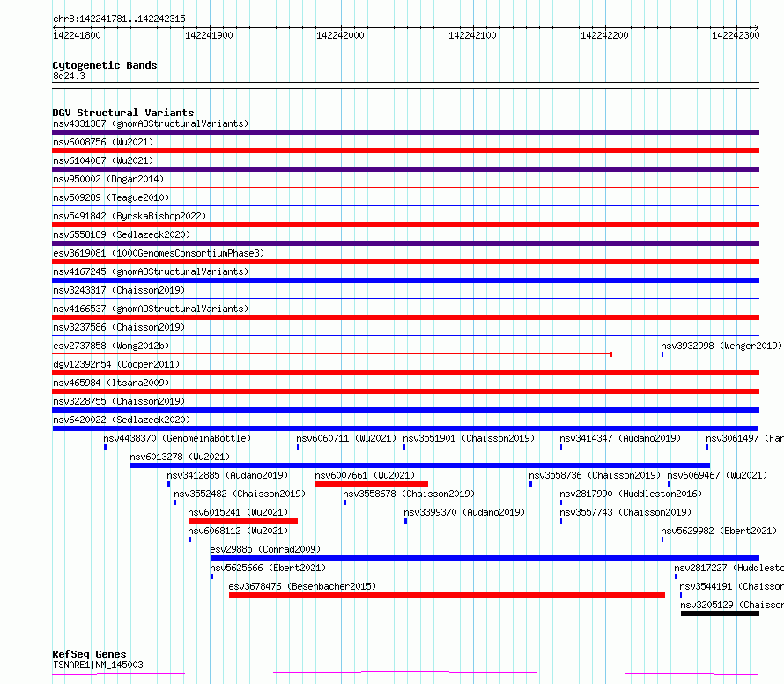Open the nsv3551901 (Chaisson2019) label
Image resolution: width=784 pixels, height=684 pixels.
coord(469,438)
